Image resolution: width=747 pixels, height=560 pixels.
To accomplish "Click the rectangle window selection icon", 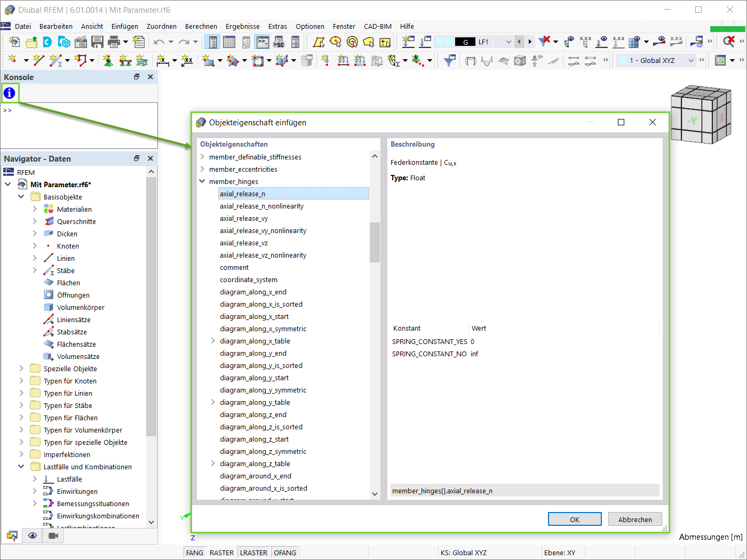I will 319,42.
